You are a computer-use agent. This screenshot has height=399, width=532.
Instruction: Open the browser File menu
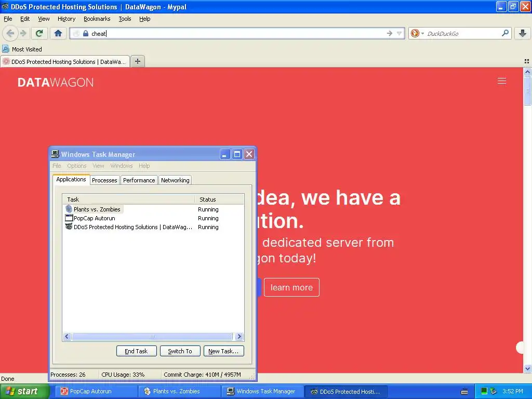tap(8, 19)
